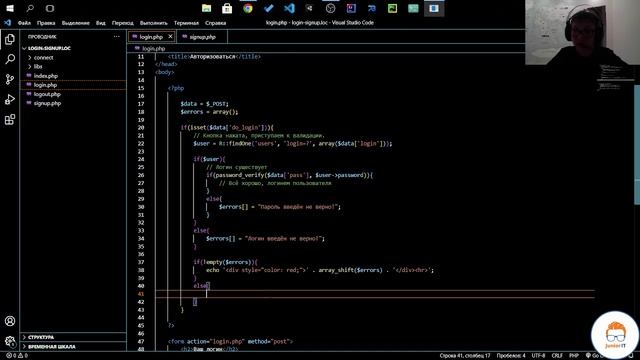Switch to Visual Studio Code taskbar icon
The width and height of the screenshot is (640, 360).
[289, 8]
